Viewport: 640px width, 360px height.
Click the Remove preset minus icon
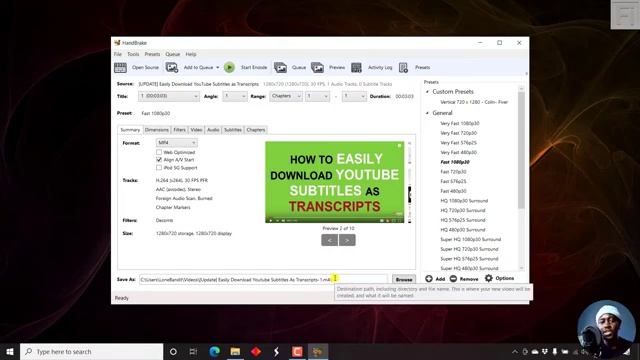(x=453, y=279)
